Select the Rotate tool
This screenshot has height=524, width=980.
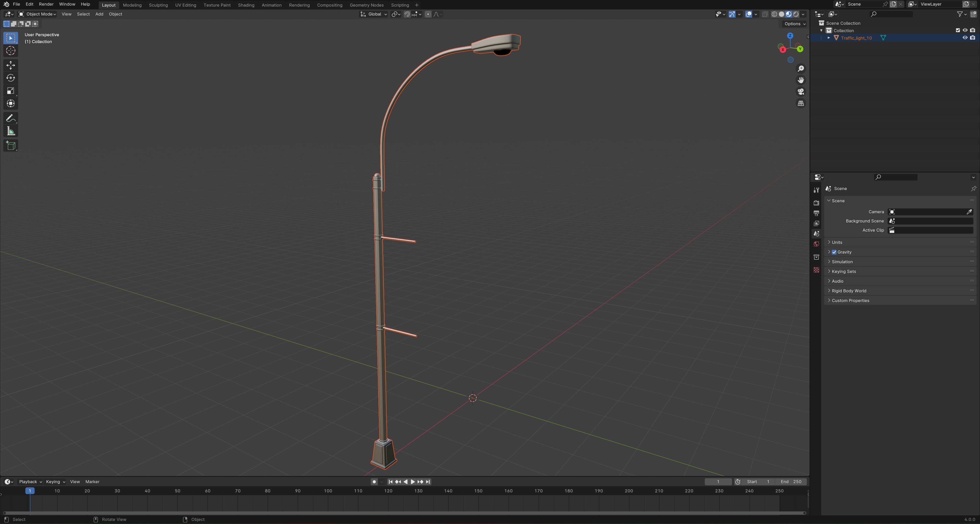click(11, 78)
